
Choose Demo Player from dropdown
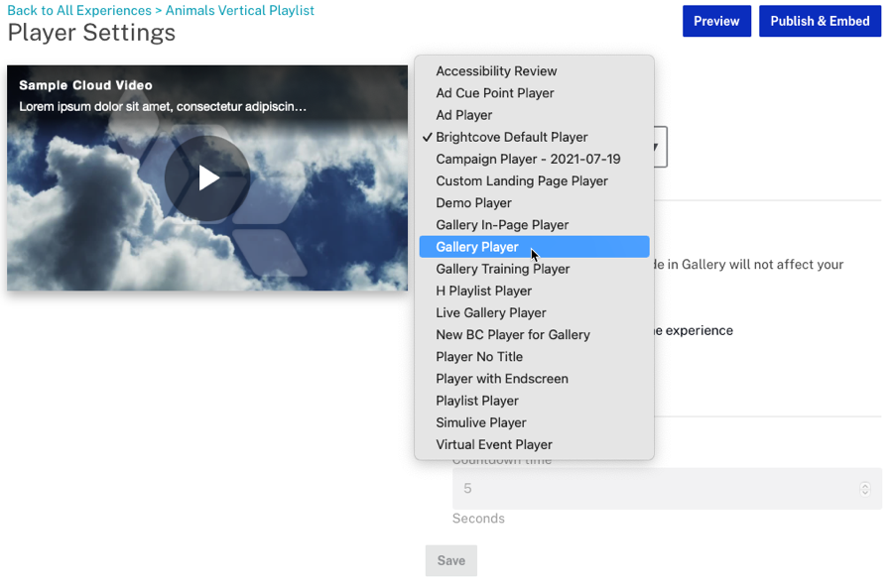click(x=534, y=202)
